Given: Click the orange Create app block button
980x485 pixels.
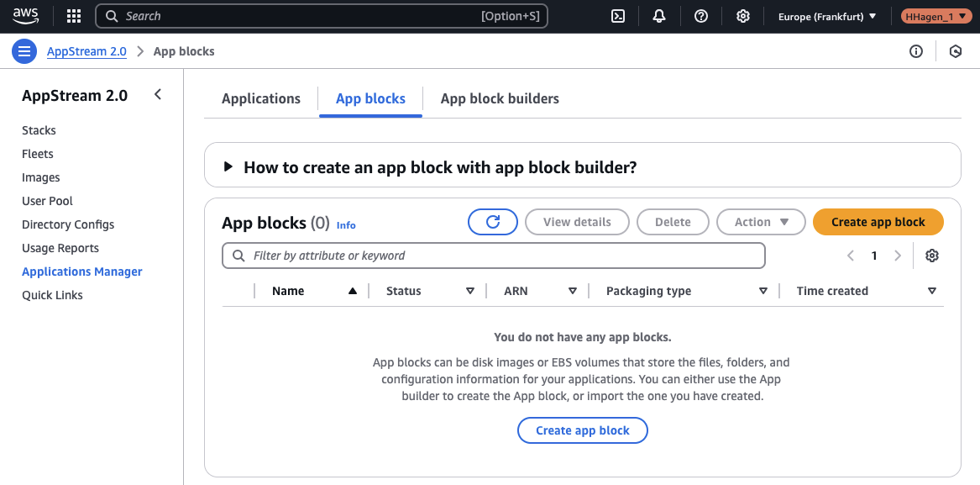Looking at the screenshot, I should click(878, 221).
